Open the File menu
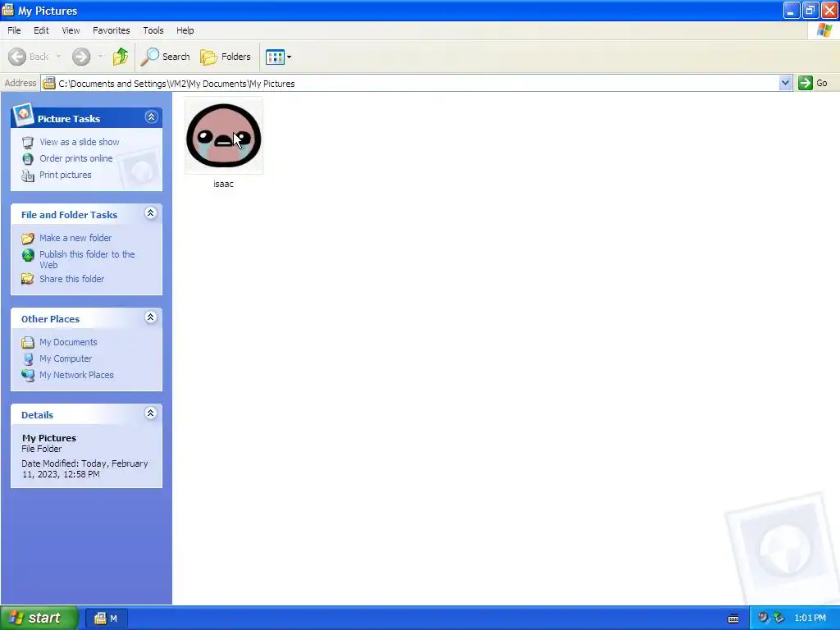Viewport: 840px width, 630px height. pos(14,30)
